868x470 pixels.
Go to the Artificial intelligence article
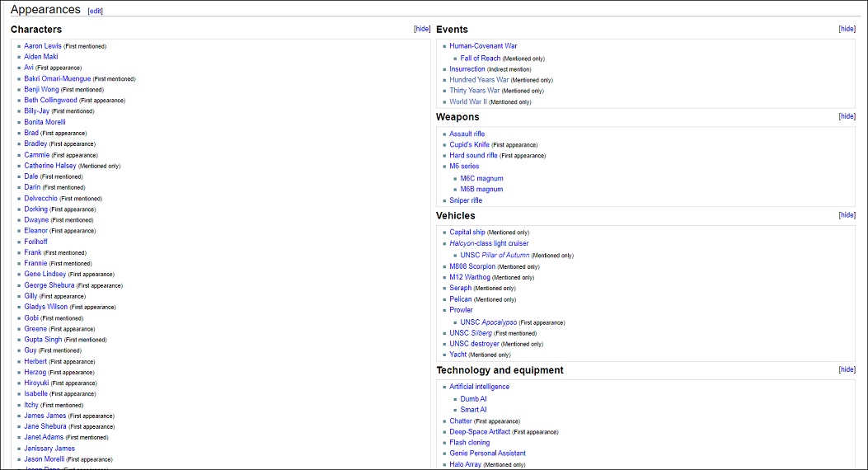(x=479, y=387)
